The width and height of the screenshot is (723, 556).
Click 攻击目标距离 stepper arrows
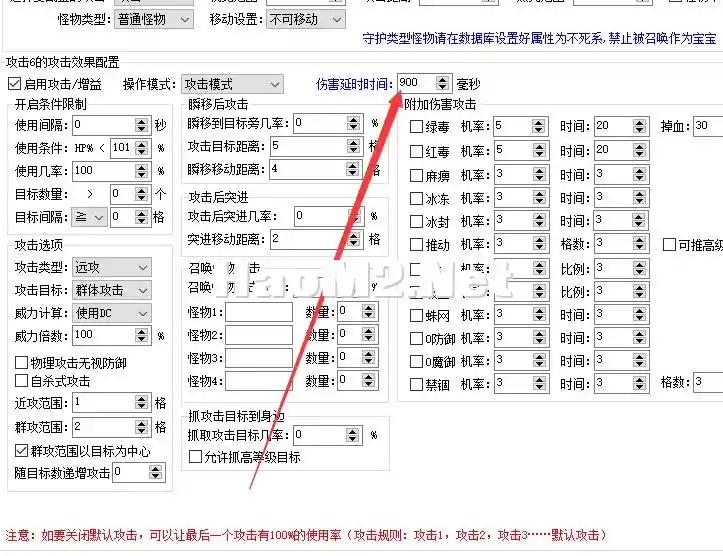pos(353,146)
